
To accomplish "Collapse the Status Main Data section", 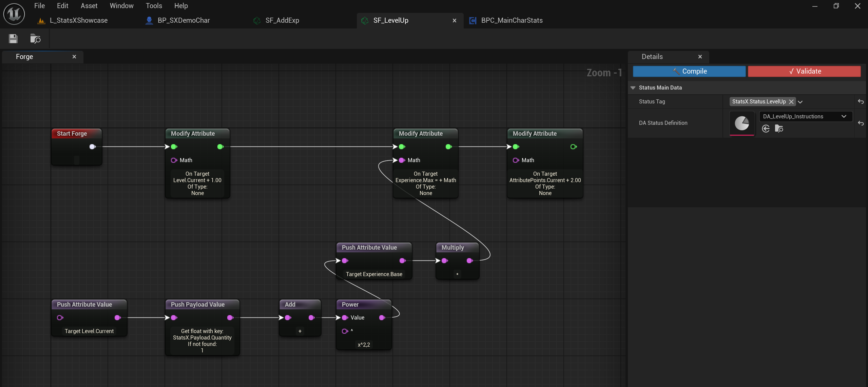I will (x=633, y=88).
